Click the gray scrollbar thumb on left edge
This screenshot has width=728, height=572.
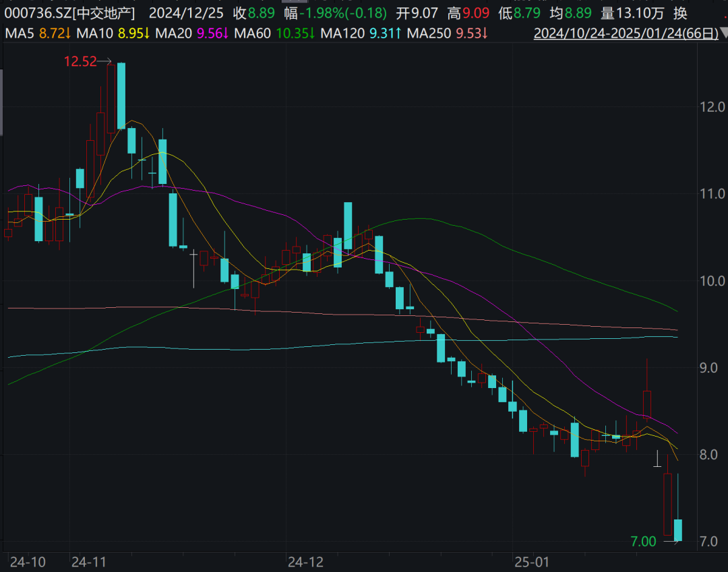point(1,102)
